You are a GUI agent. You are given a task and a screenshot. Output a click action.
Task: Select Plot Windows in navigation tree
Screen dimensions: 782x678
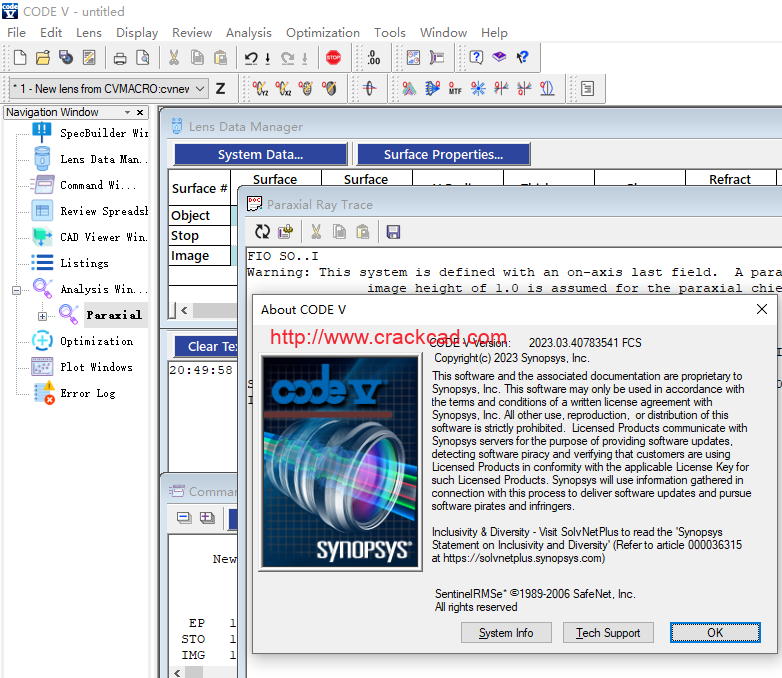[96, 367]
